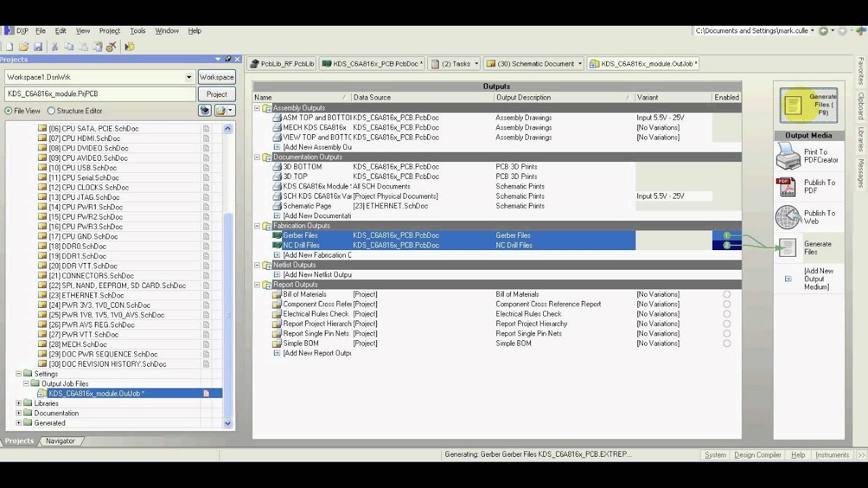Screen dimensions: 868x488
Task: Expand the Generated folder in Projects tree
Action: [18, 423]
